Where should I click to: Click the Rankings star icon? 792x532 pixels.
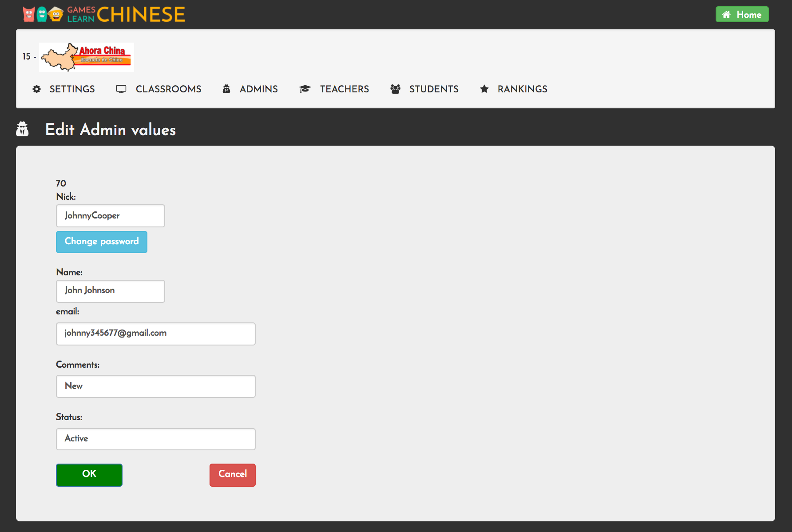pyautogui.click(x=484, y=89)
